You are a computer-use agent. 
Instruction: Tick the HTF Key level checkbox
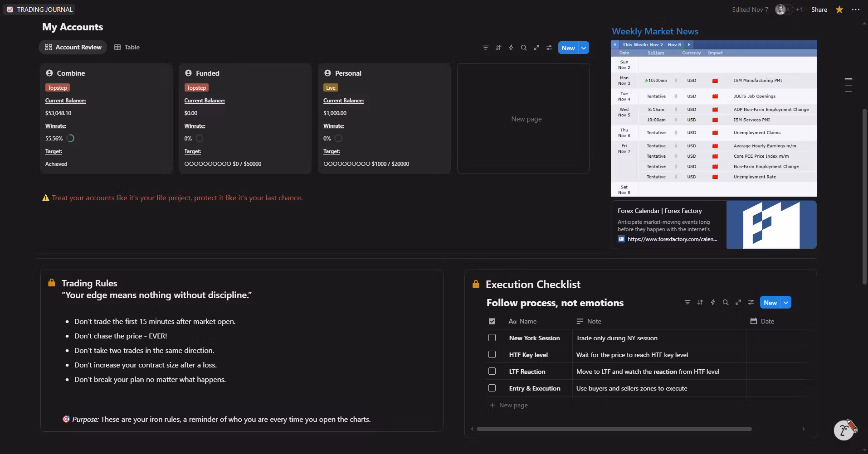pos(492,354)
